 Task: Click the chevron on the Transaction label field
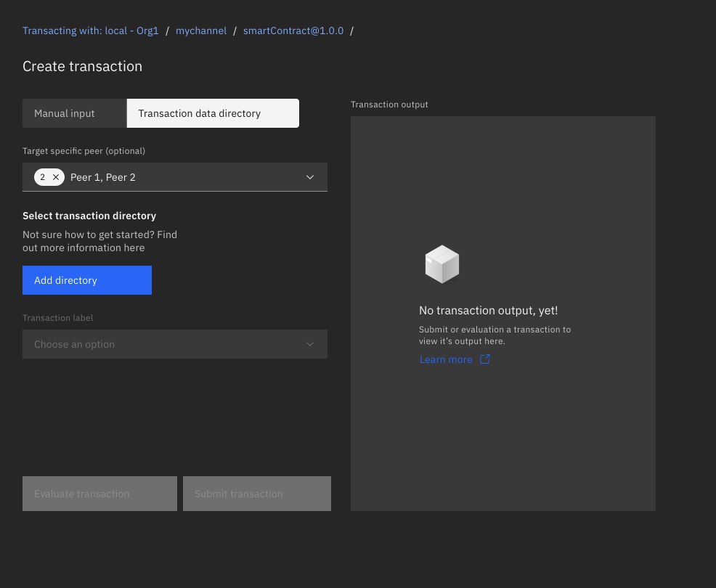(310, 343)
